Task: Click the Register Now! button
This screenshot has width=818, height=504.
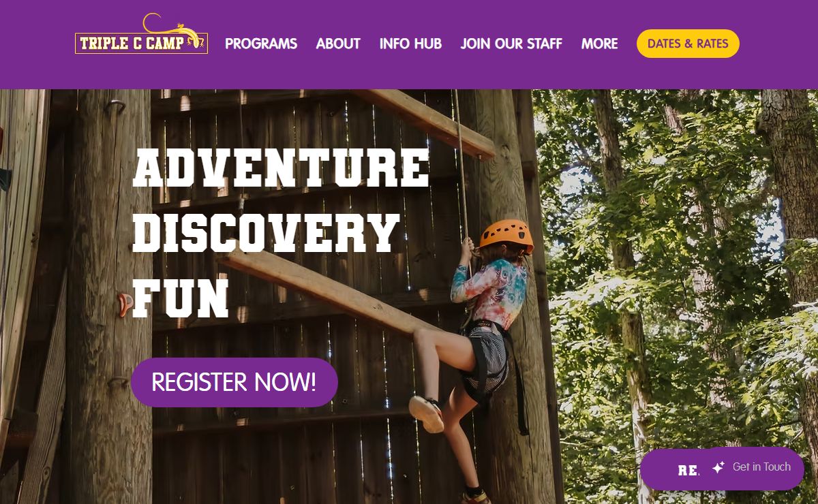Action: [x=234, y=382]
